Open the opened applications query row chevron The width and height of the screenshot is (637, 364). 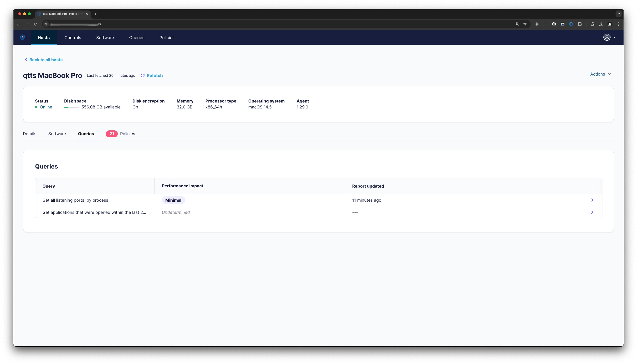coord(592,212)
